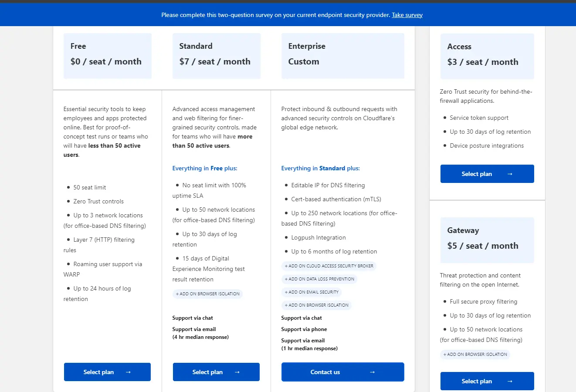Click the Enterprise plan description paragraph

click(x=339, y=118)
